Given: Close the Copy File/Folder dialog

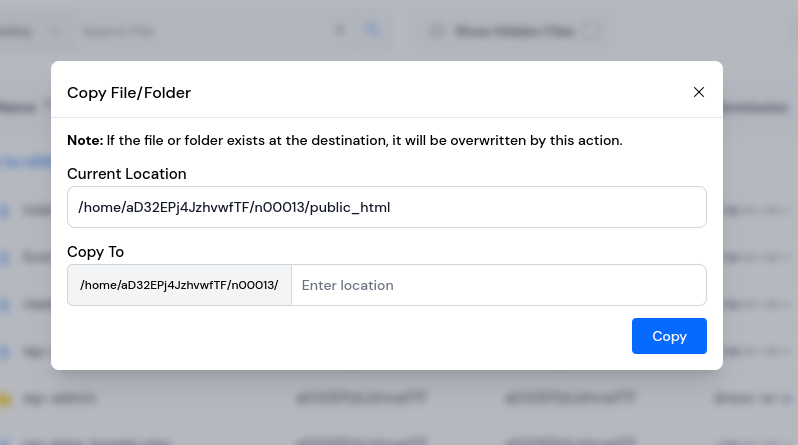Looking at the screenshot, I should [x=699, y=92].
